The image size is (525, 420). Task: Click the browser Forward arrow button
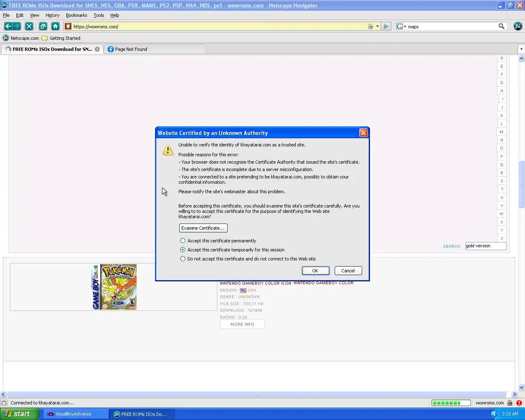click(x=17, y=26)
